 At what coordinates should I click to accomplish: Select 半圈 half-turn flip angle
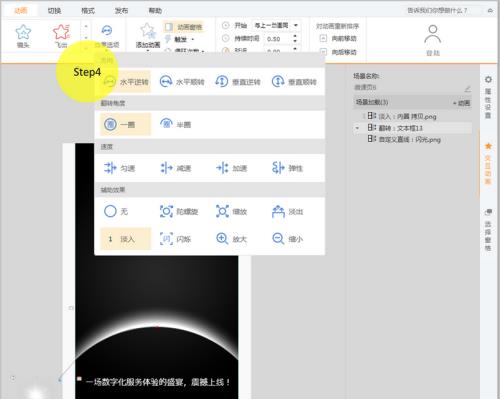176,125
